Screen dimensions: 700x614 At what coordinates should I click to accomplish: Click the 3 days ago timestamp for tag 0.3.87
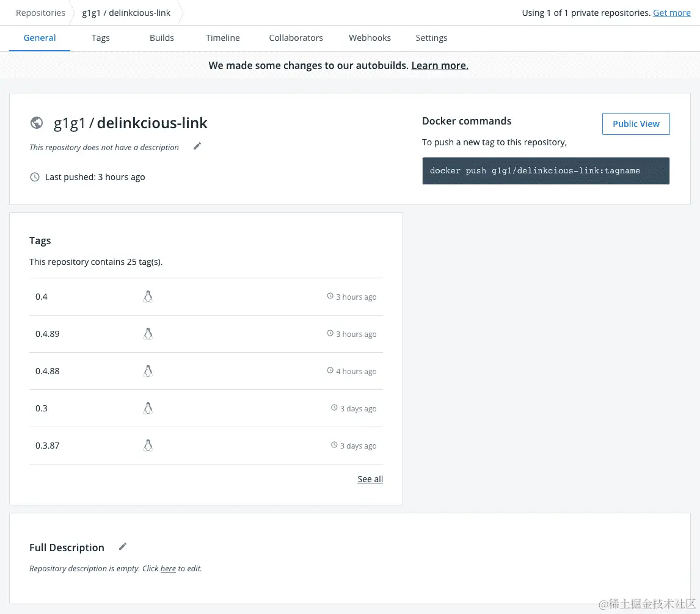click(358, 446)
